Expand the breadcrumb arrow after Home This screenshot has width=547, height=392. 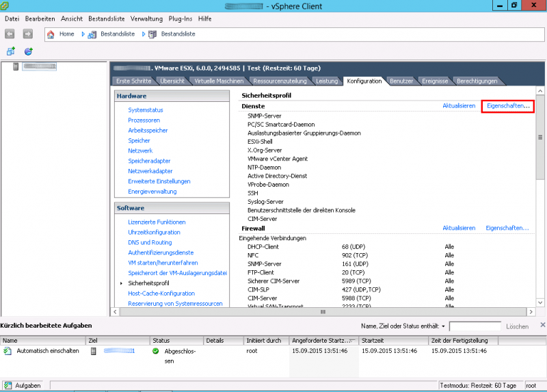pyautogui.click(x=83, y=34)
